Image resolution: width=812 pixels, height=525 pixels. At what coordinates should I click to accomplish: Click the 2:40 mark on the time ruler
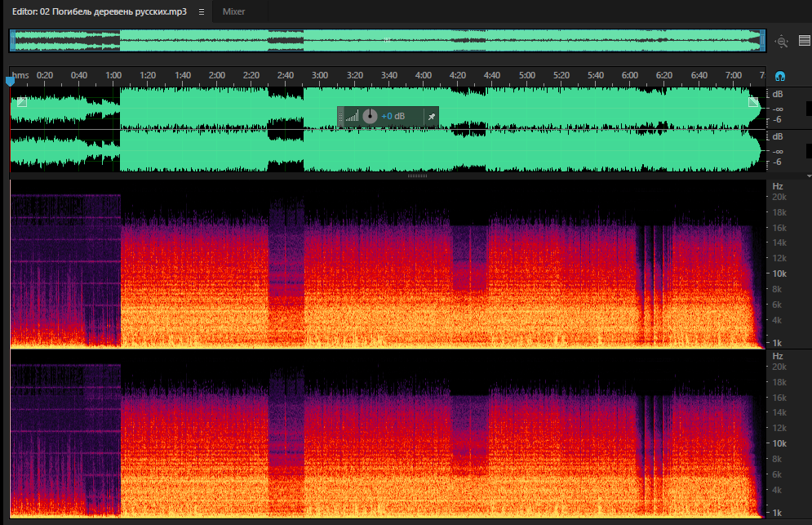tap(286, 75)
